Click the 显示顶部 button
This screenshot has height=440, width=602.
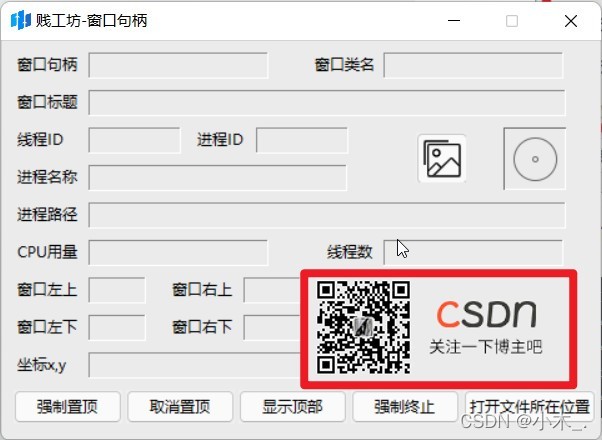[292, 407]
